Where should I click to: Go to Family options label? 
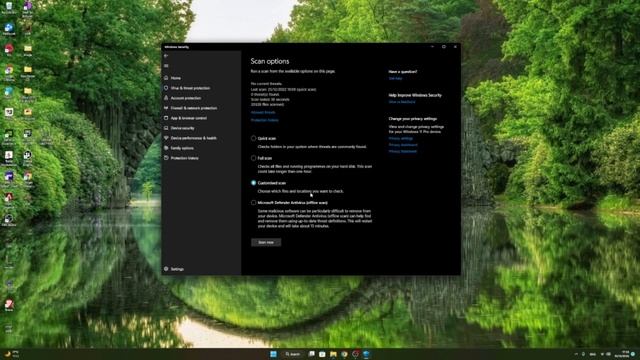click(x=182, y=148)
